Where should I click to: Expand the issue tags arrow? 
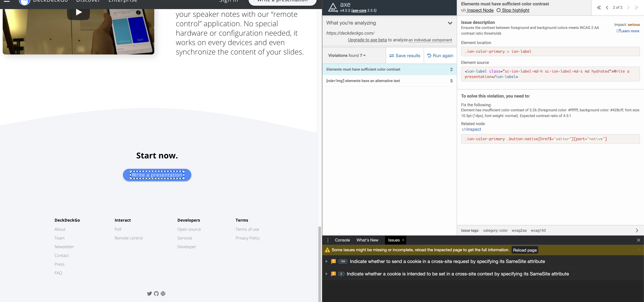(x=637, y=230)
